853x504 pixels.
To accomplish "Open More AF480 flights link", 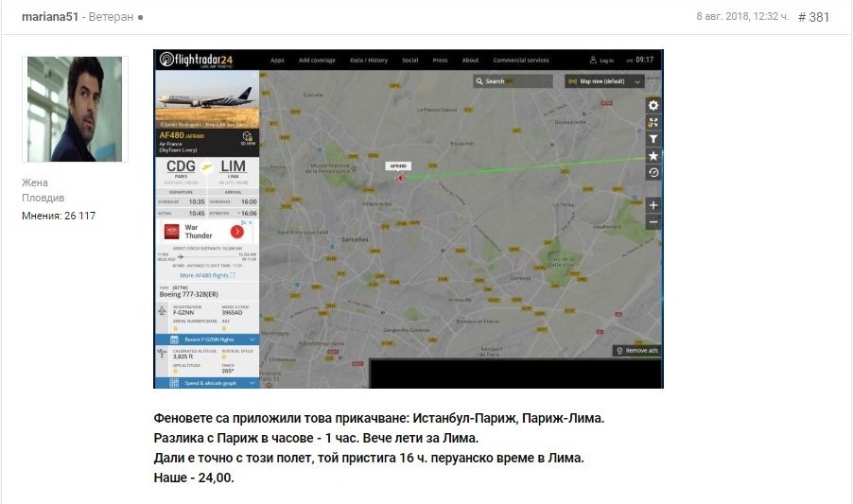I will coord(205,275).
